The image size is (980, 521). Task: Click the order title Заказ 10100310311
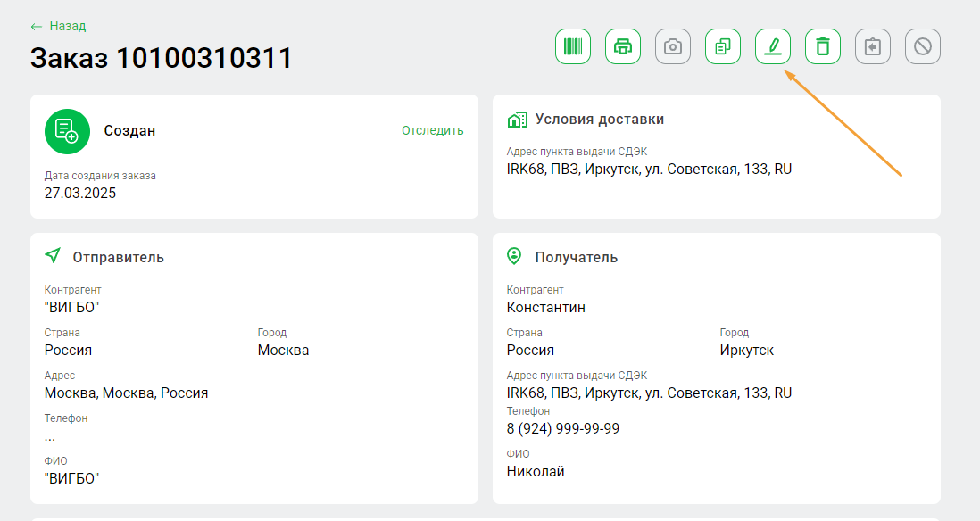coord(162,58)
